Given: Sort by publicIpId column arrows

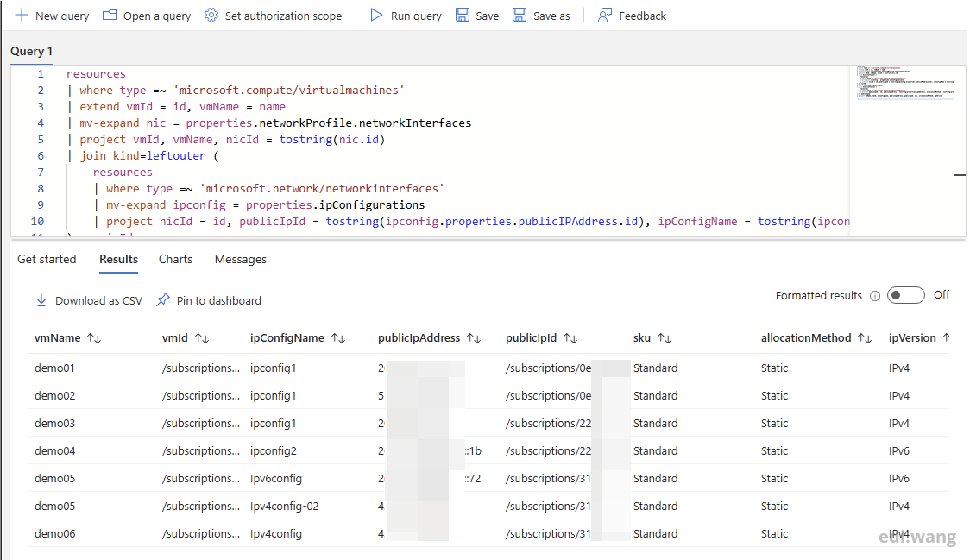Looking at the screenshot, I should tap(570, 338).
